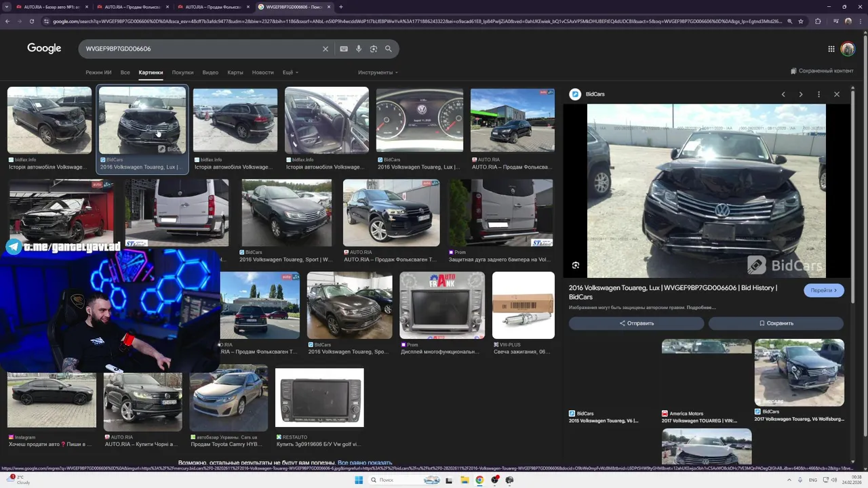Switch to the Покупки tab

pos(182,73)
